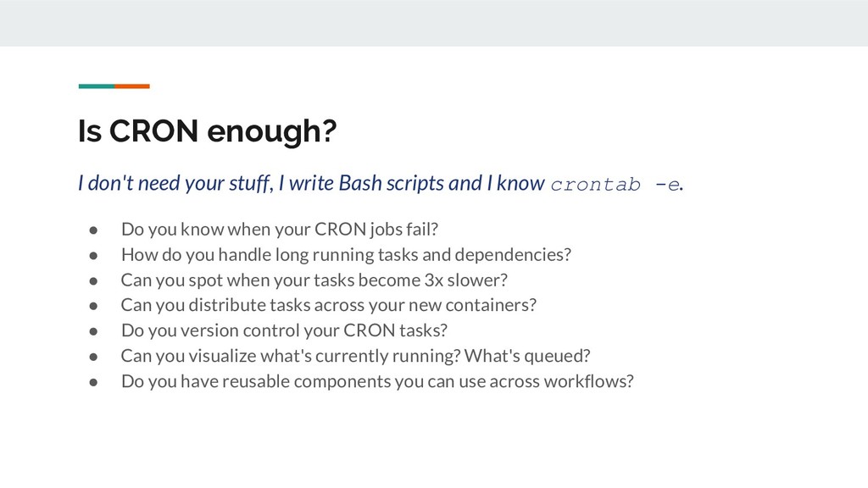The width and height of the screenshot is (868, 488).
Task: Click the bullet dot before "distribute tasks" line
Action: tap(94, 305)
